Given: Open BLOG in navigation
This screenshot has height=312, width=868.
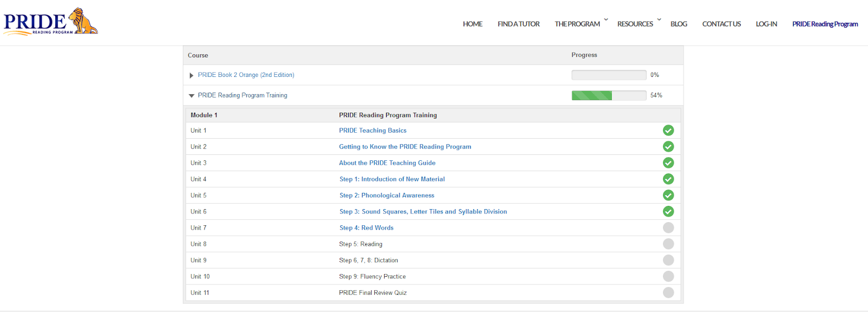Looking at the screenshot, I should coord(679,24).
